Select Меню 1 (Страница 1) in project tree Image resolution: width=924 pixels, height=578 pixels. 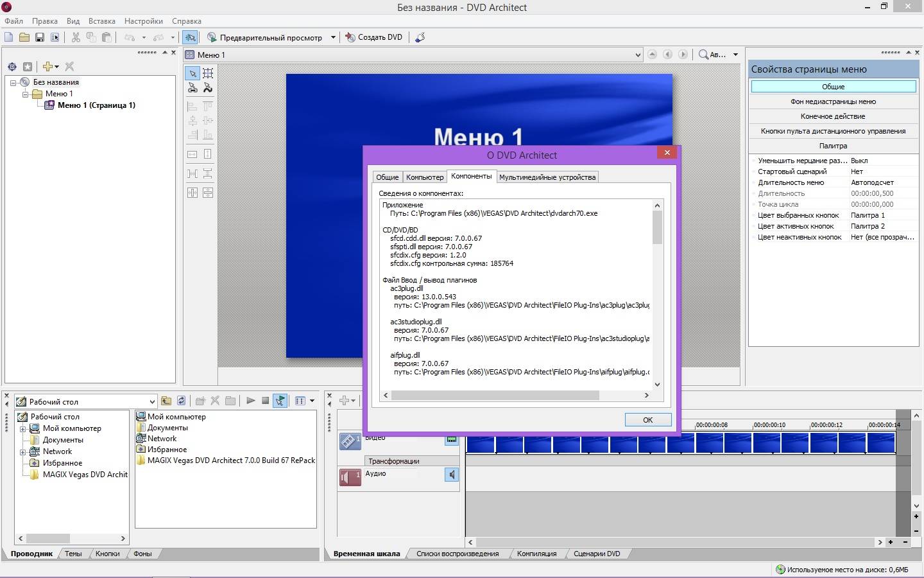(x=96, y=105)
